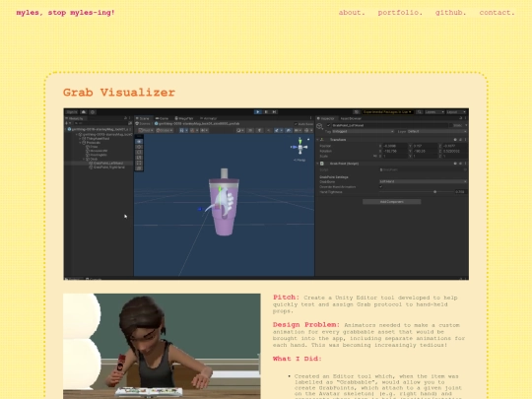532x399 pixels.
Task: Click the search icon in Unity toolbar
Action: click(420, 111)
